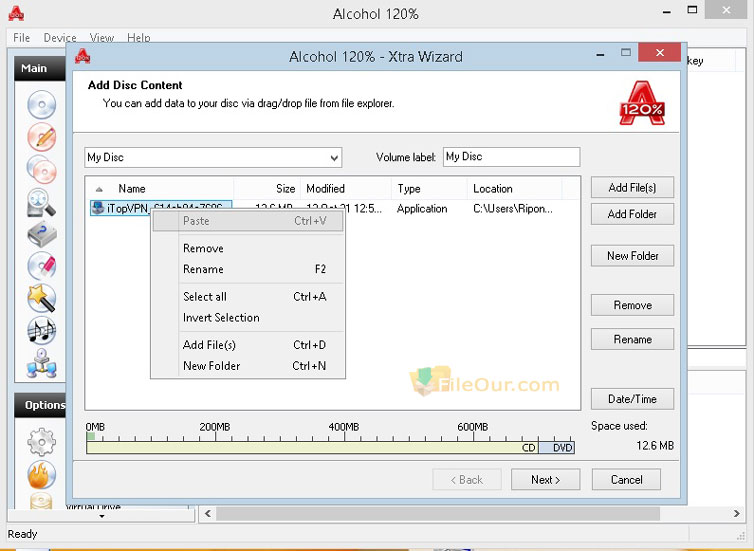The width and height of the screenshot is (754, 551).
Task: Open the File menu
Action: (22, 38)
